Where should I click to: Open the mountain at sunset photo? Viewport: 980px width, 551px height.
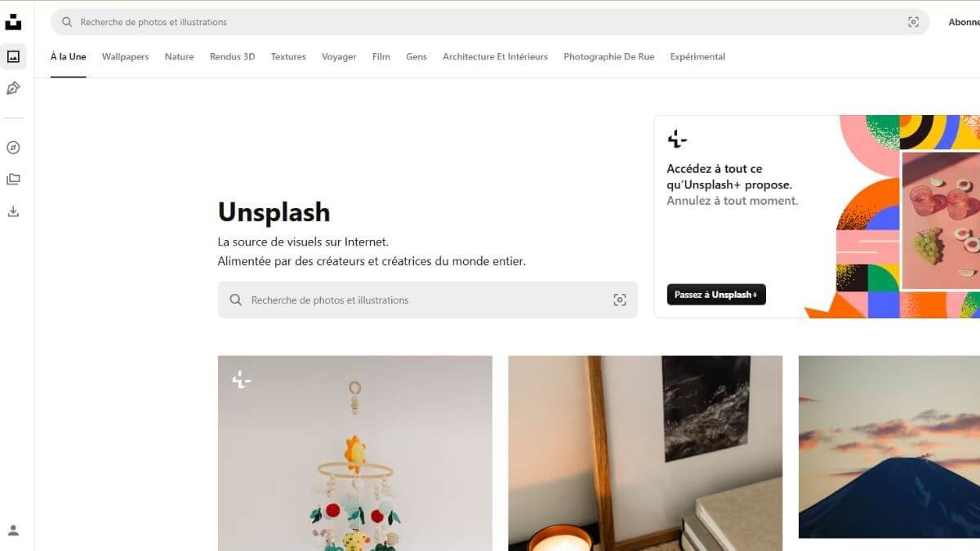point(889,447)
